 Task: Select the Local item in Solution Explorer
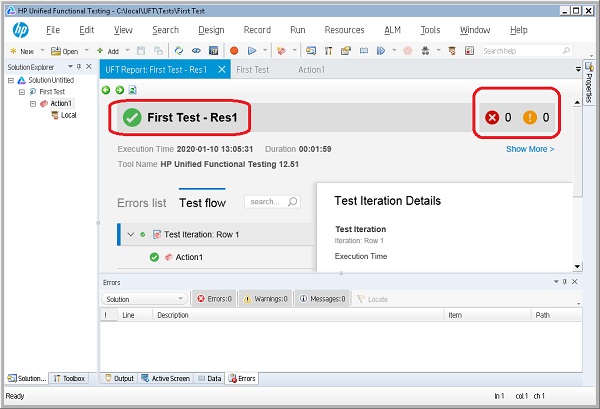(68, 115)
